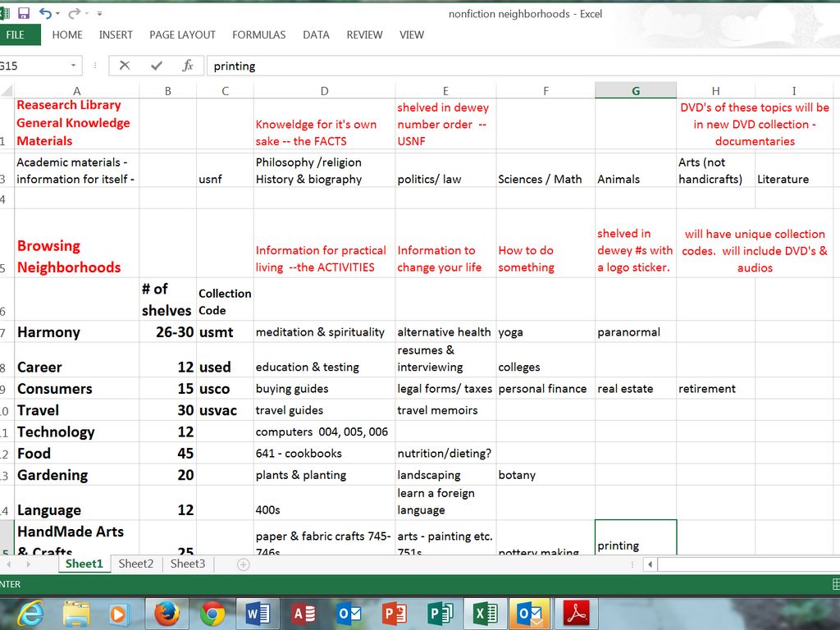The height and width of the screenshot is (630, 840).
Task: Open Adobe Acrobat from the taskbar
Action: [x=573, y=613]
